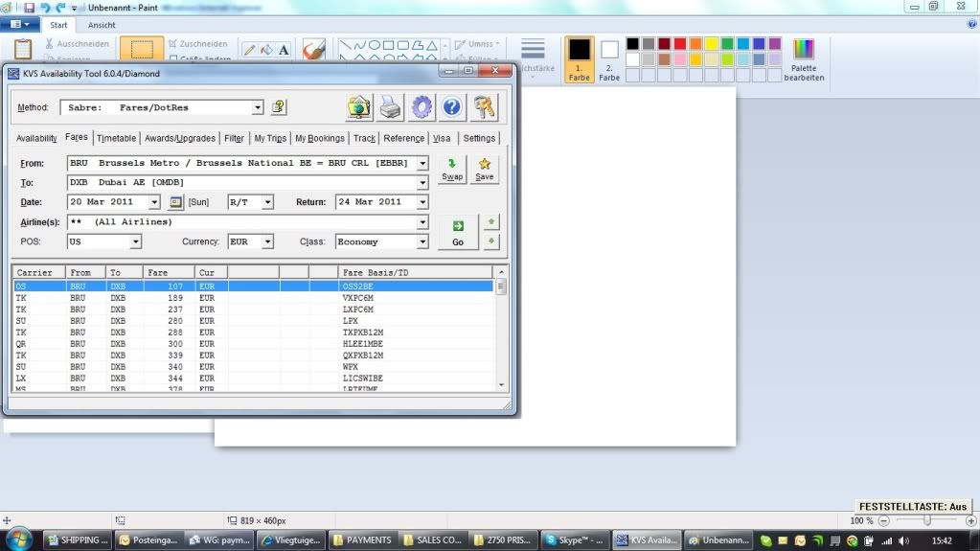The image size is (980, 551).
Task: Sort results by Fare column header
Action: tap(169, 273)
